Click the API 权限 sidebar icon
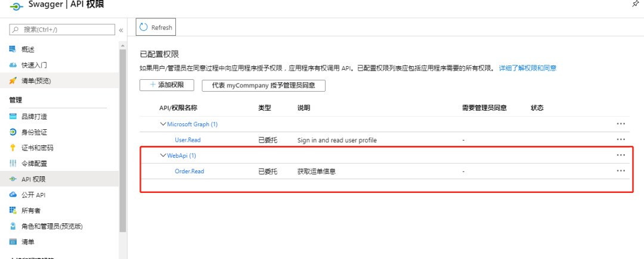Image resolution: width=644 pixels, height=259 pixels. coord(13,179)
